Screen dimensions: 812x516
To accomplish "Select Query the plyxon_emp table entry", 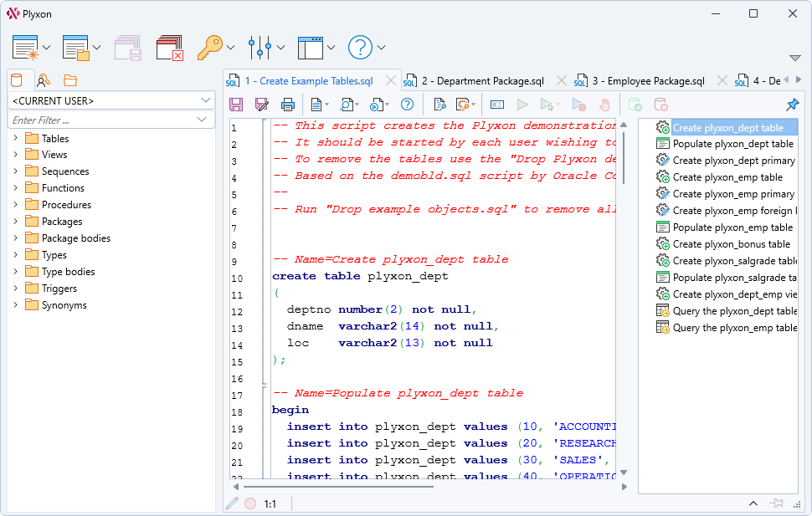I will [x=727, y=328].
